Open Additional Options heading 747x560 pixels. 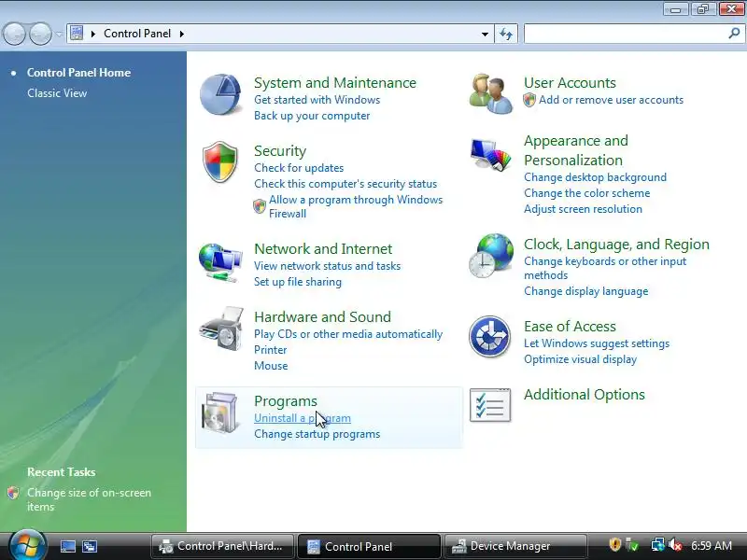click(585, 394)
